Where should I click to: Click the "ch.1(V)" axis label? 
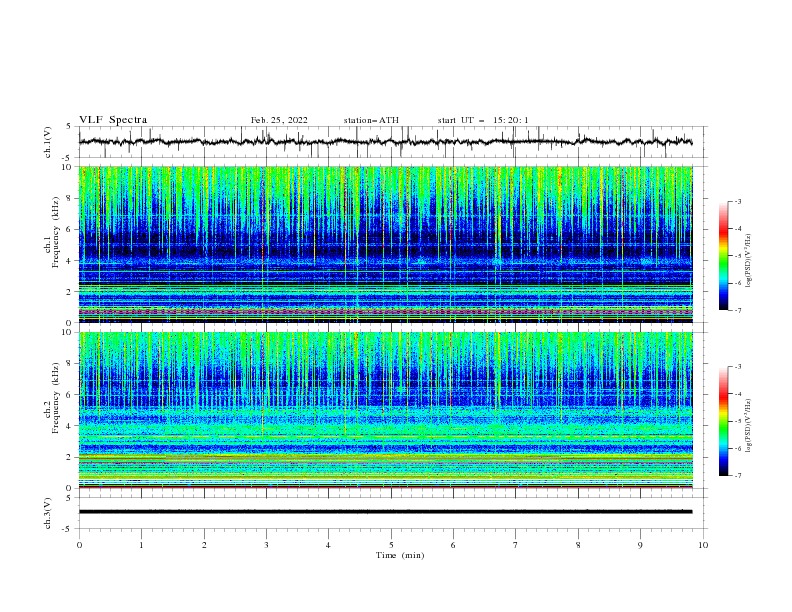pyautogui.click(x=48, y=142)
